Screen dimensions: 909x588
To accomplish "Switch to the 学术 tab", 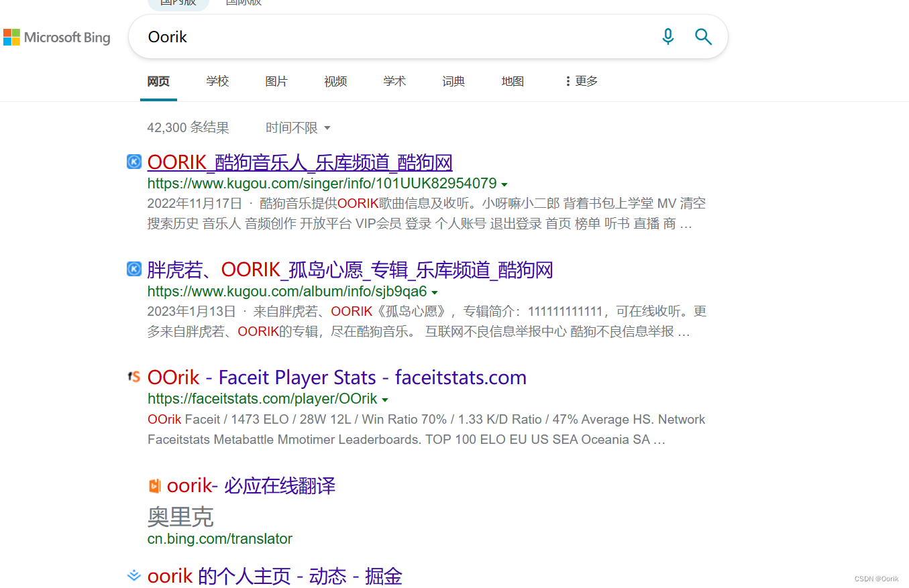I will coord(394,81).
